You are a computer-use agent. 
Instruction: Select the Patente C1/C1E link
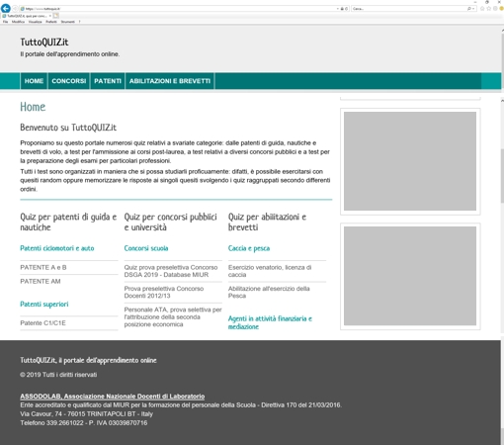tap(42, 323)
